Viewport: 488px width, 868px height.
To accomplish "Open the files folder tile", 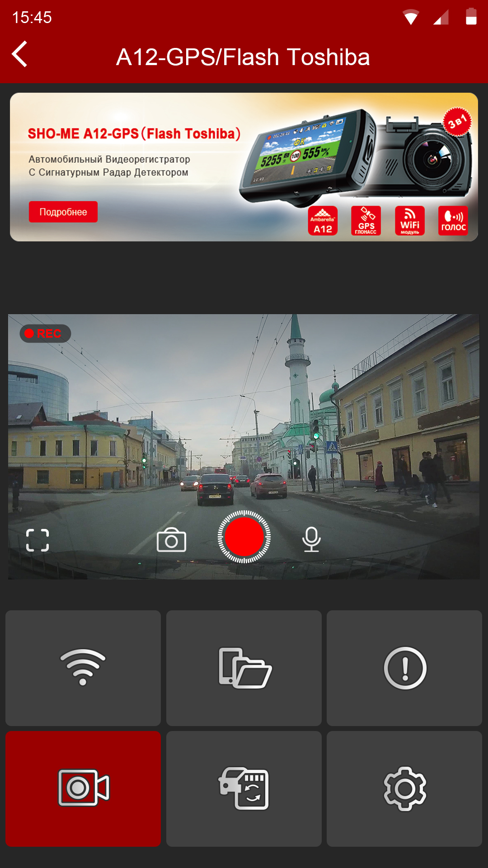I will coord(244,668).
